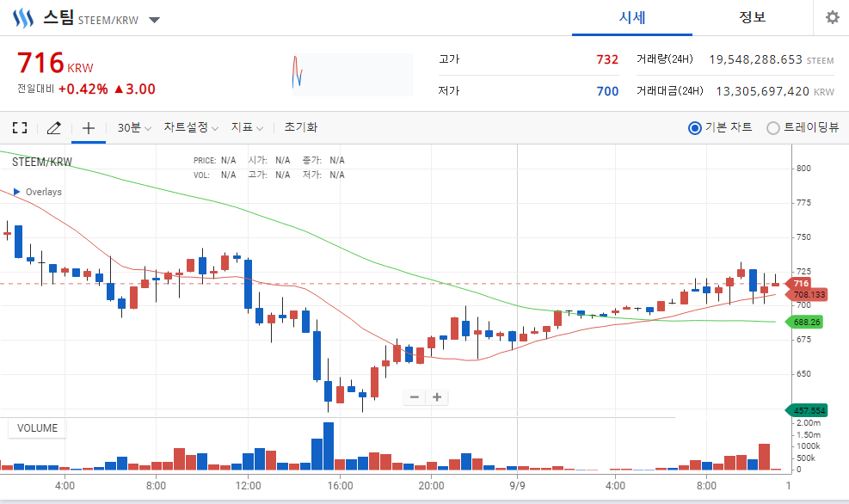The width and height of the screenshot is (849, 504).
Task: Click the Steem logo icon
Action: click(23, 18)
